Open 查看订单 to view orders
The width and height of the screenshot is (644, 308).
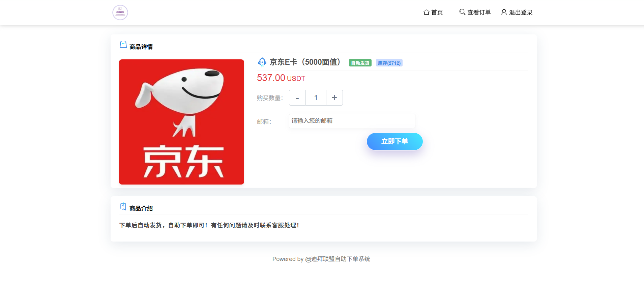coord(475,12)
